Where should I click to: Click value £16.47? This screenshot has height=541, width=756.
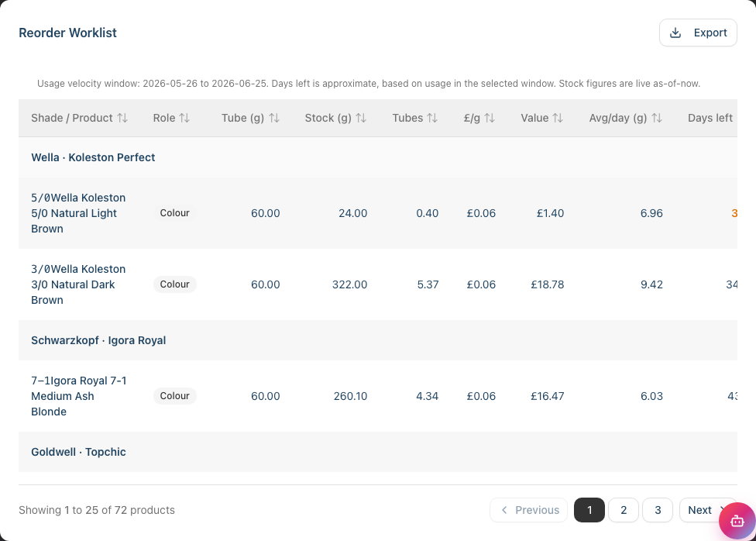pyautogui.click(x=547, y=396)
